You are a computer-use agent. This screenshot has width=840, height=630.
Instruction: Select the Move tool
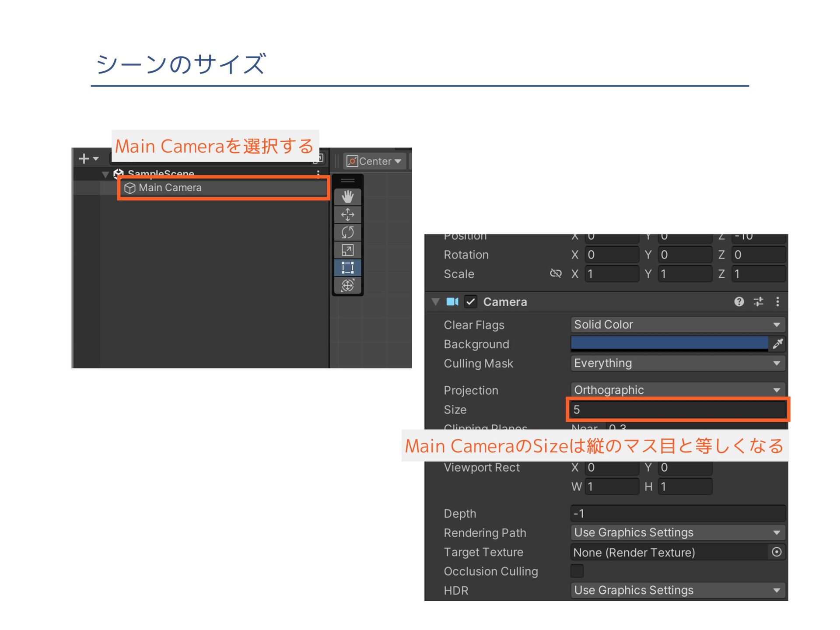[x=347, y=215]
